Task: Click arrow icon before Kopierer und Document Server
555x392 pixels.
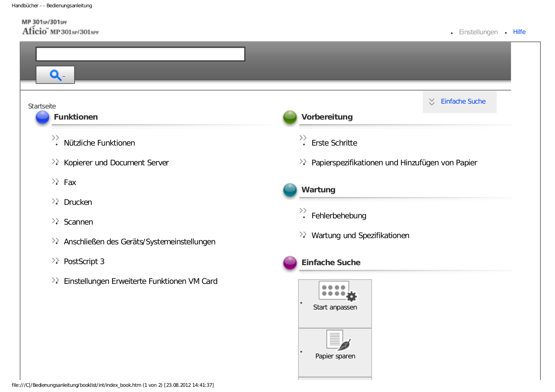Action: [55, 162]
